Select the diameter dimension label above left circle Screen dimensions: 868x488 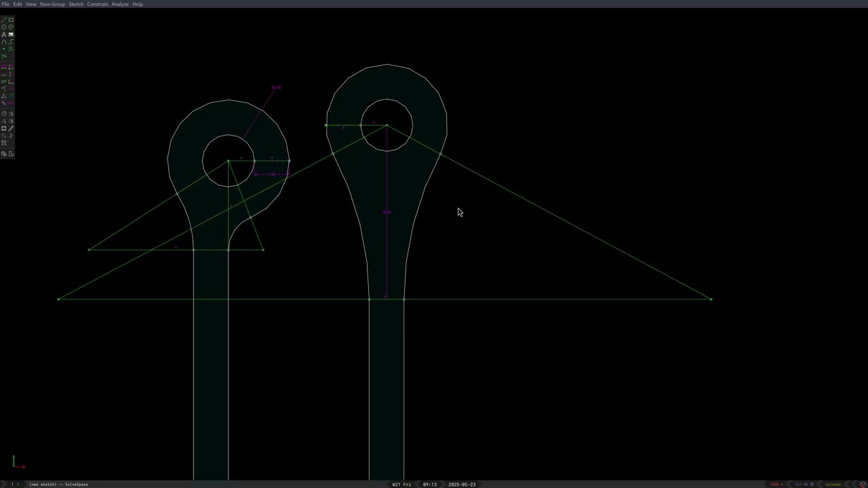(276, 87)
